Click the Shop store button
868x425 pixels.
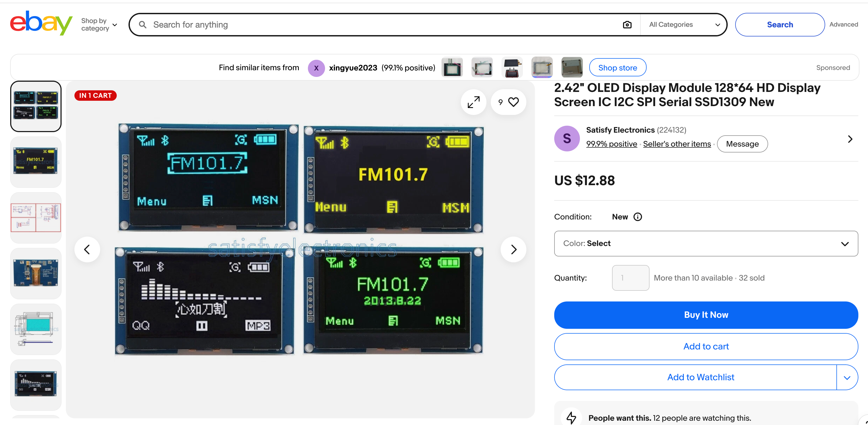coord(618,68)
